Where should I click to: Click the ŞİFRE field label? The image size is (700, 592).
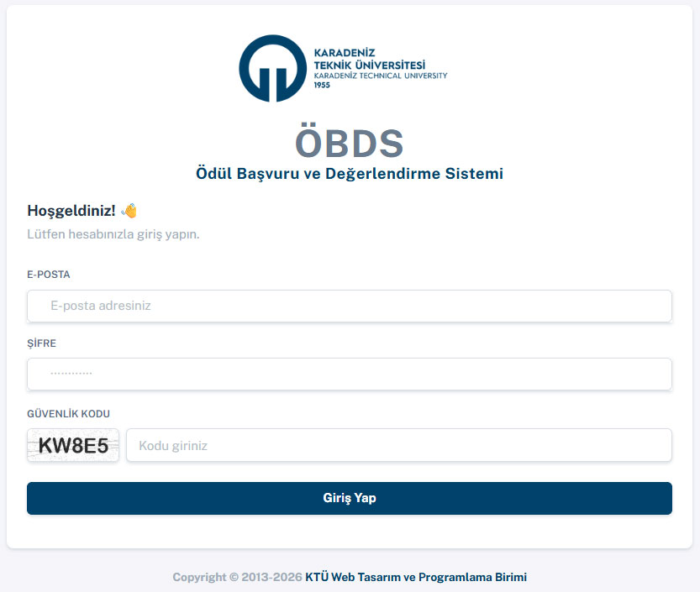click(42, 343)
